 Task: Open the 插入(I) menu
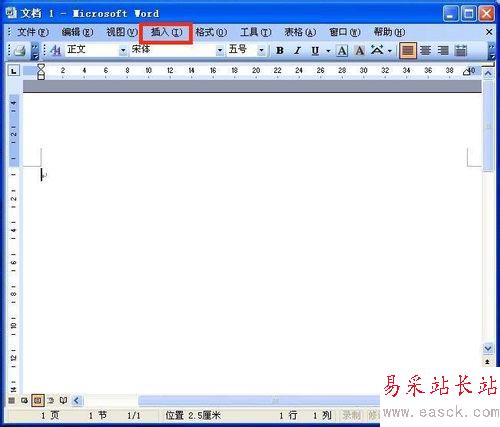[x=166, y=32]
